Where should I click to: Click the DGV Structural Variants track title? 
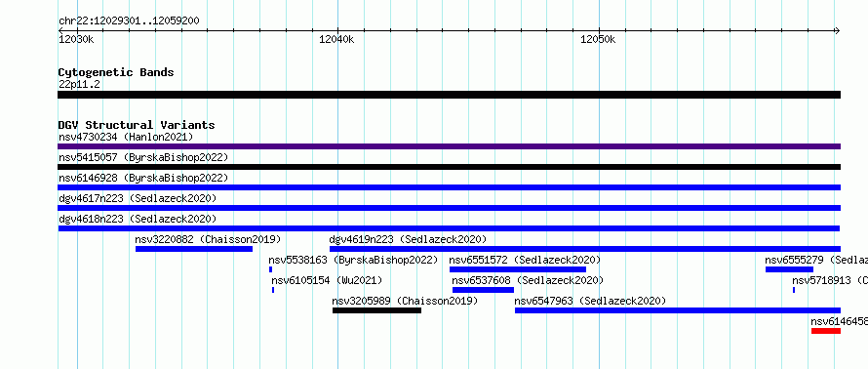click(x=137, y=125)
